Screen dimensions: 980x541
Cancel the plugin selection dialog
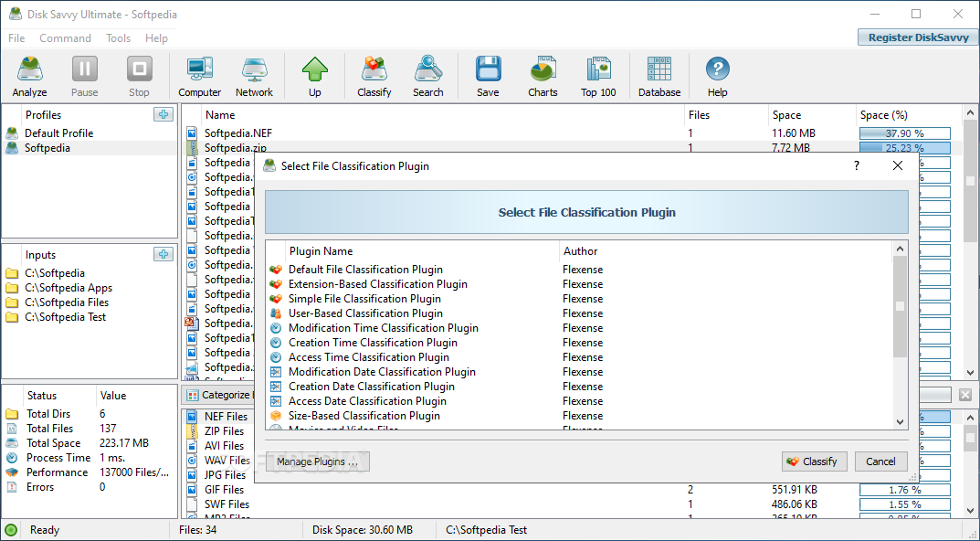click(x=880, y=461)
